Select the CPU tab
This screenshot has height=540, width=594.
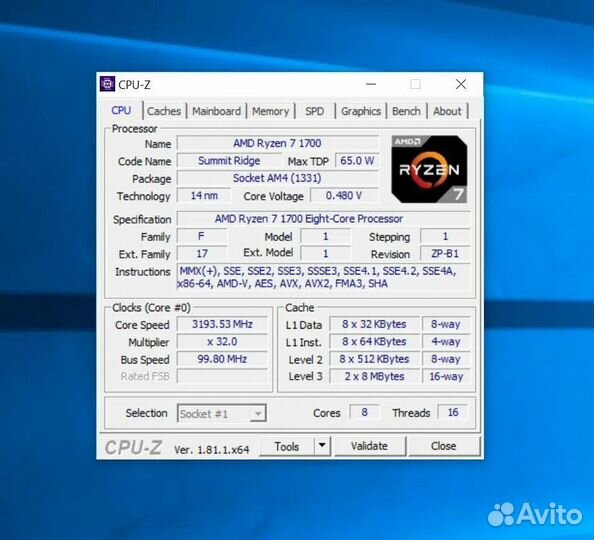pos(121,110)
